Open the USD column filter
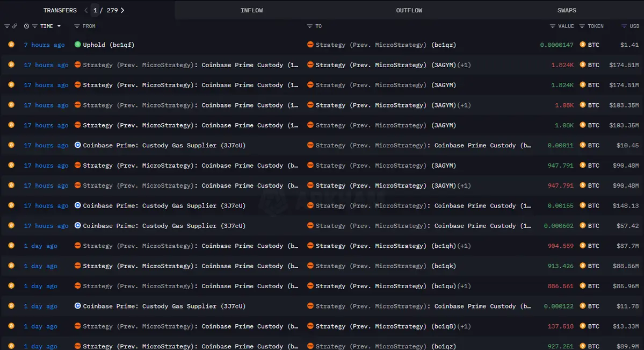 pos(624,26)
